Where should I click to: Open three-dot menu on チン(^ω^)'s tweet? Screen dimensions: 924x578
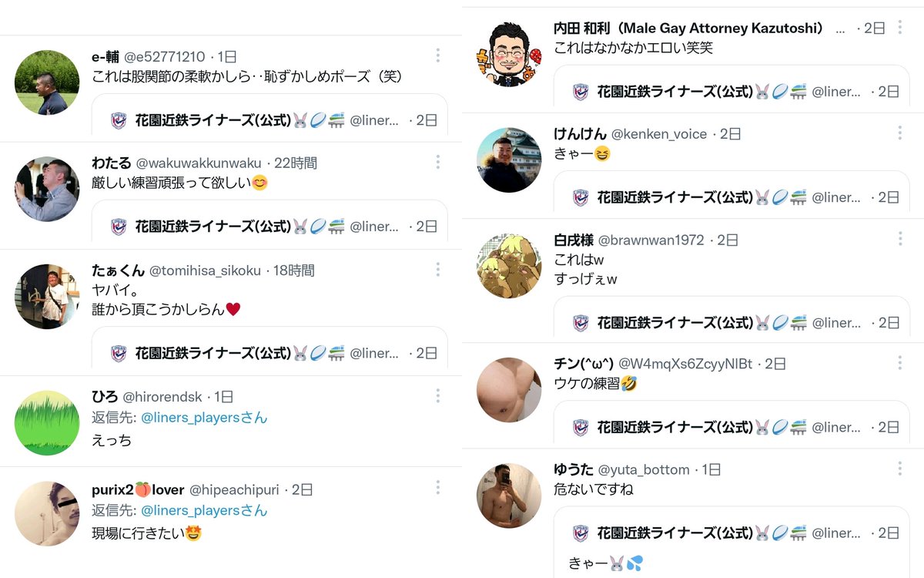pyautogui.click(x=899, y=363)
